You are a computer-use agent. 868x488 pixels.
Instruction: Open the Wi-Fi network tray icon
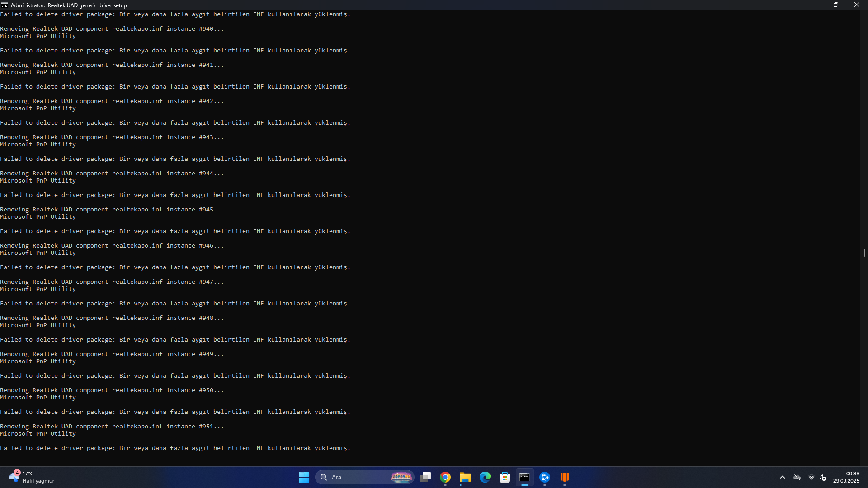(x=811, y=477)
